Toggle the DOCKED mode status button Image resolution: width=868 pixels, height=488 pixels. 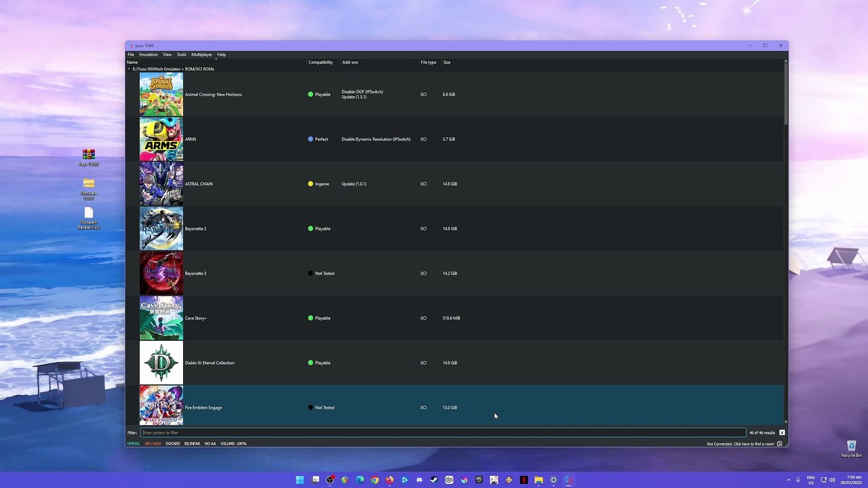[173, 444]
